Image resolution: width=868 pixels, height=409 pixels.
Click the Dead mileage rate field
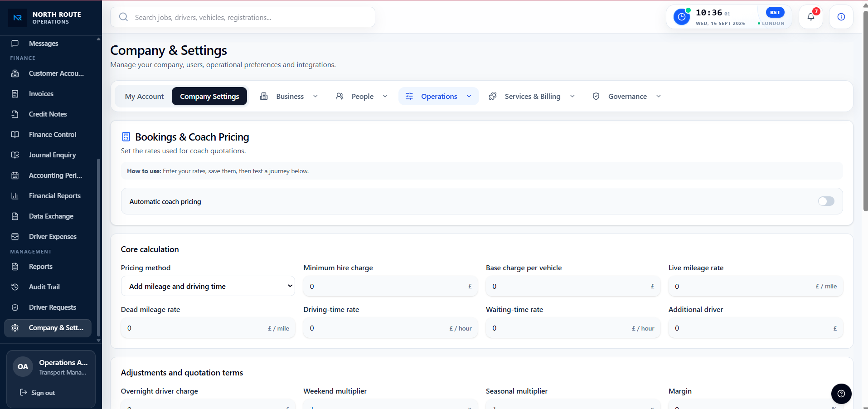click(x=208, y=328)
